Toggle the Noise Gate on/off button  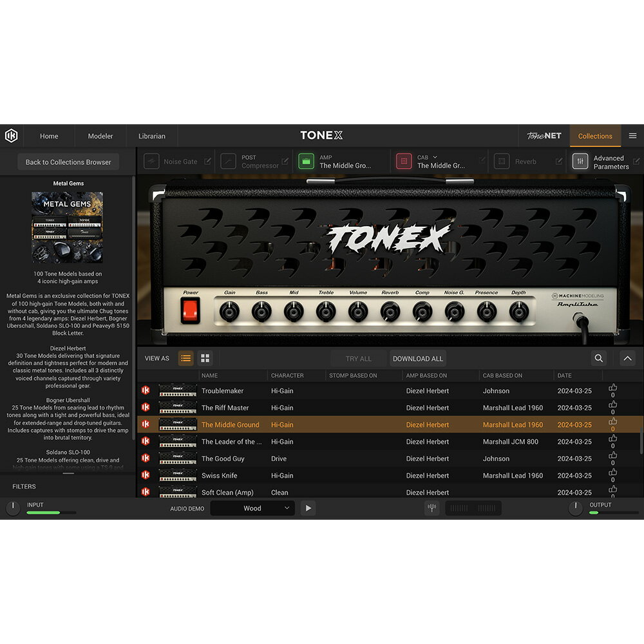tap(151, 162)
